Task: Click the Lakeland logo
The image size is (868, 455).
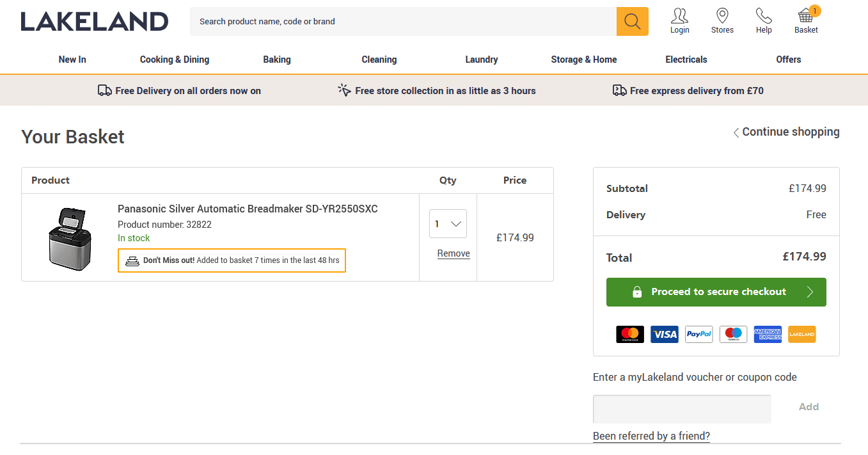Action: tap(95, 21)
